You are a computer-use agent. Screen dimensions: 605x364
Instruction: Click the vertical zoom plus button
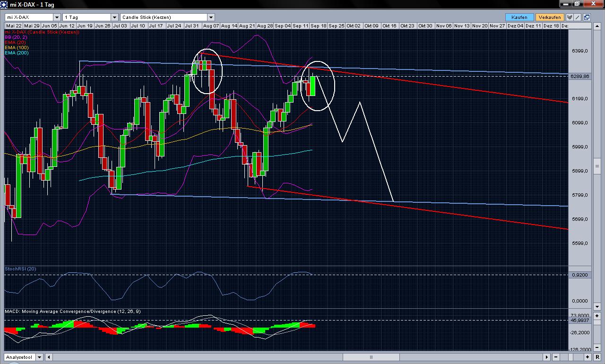click(x=597, y=316)
